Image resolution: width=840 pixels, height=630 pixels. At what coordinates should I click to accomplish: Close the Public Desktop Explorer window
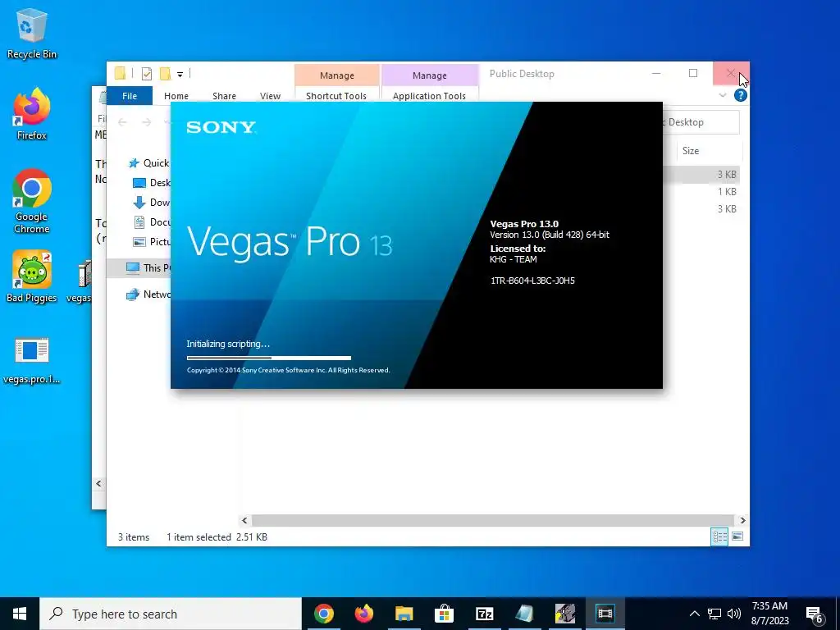(x=731, y=73)
